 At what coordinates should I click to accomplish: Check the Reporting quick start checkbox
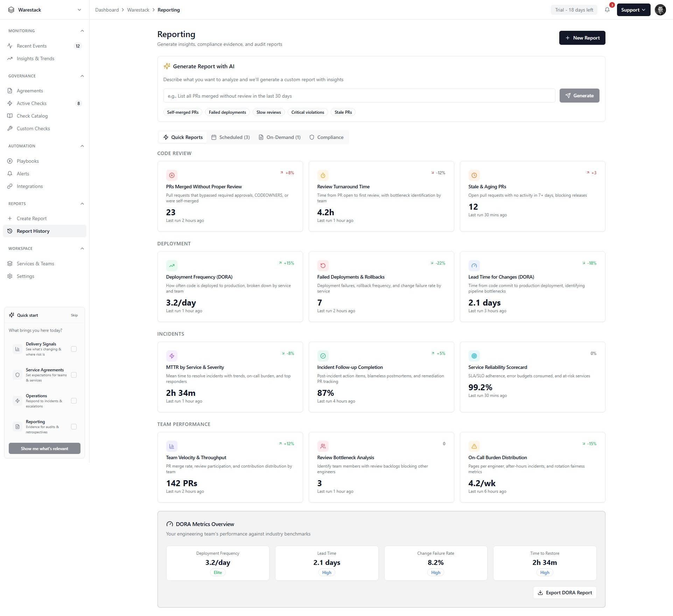click(x=73, y=427)
